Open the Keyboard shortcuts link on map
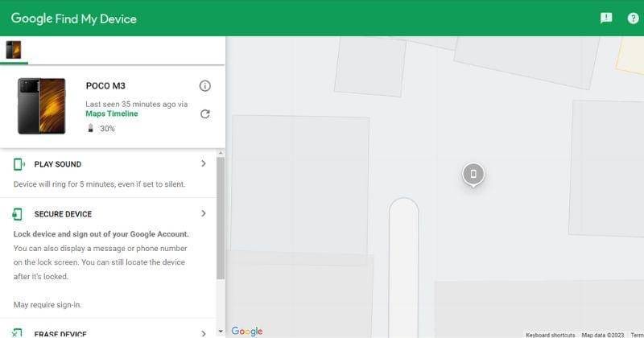The height and width of the screenshot is (338, 644). coord(551,335)
